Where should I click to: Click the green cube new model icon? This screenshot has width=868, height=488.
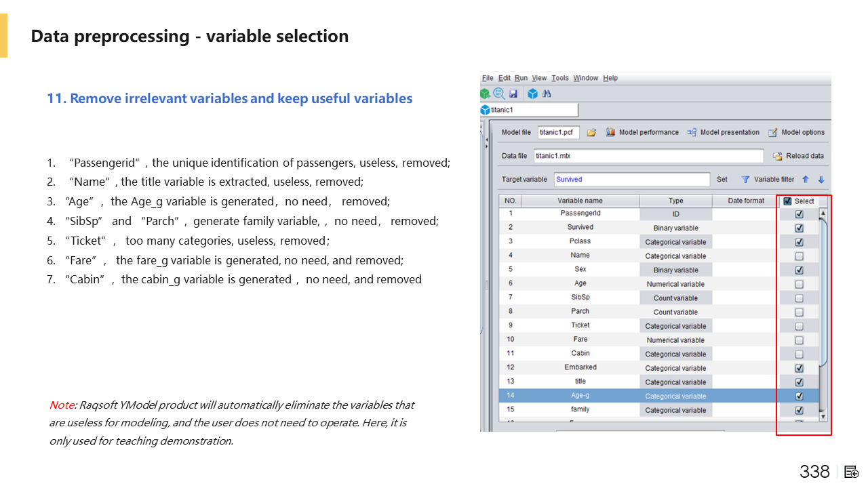[485, 94]
